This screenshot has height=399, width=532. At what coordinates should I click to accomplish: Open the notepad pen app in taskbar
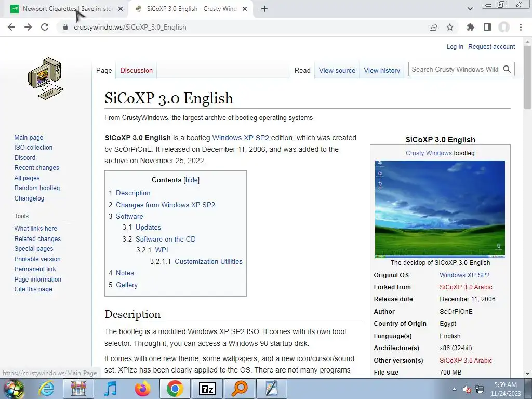[x=272, y=389]
